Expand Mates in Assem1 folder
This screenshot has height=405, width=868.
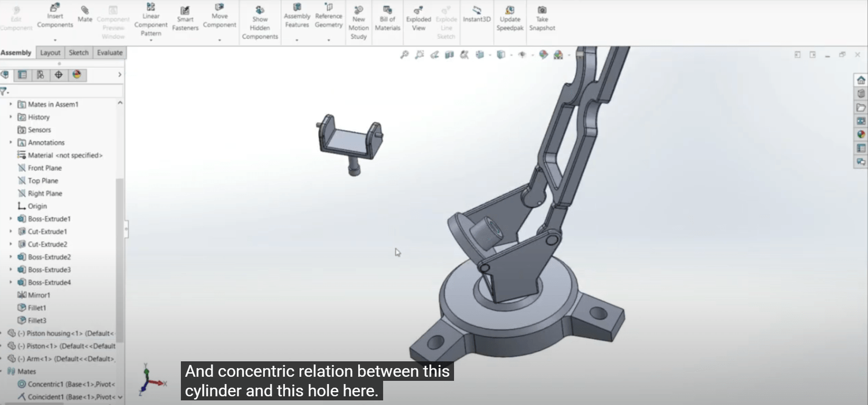tap(10, 104)
